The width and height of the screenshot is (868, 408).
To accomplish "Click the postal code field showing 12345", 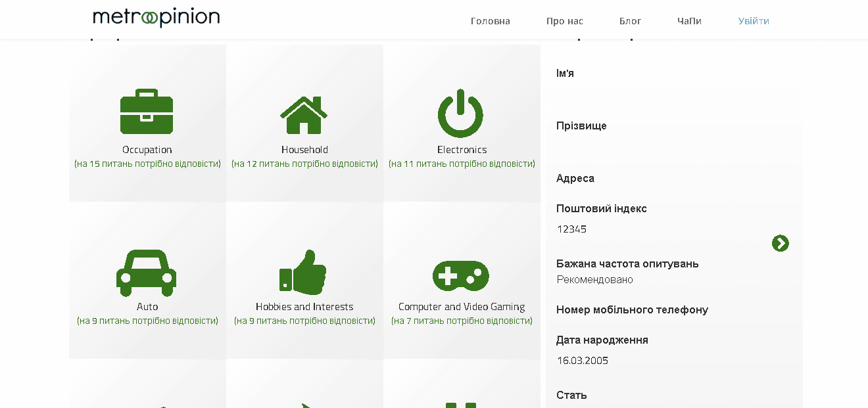I will click(658, 229).
